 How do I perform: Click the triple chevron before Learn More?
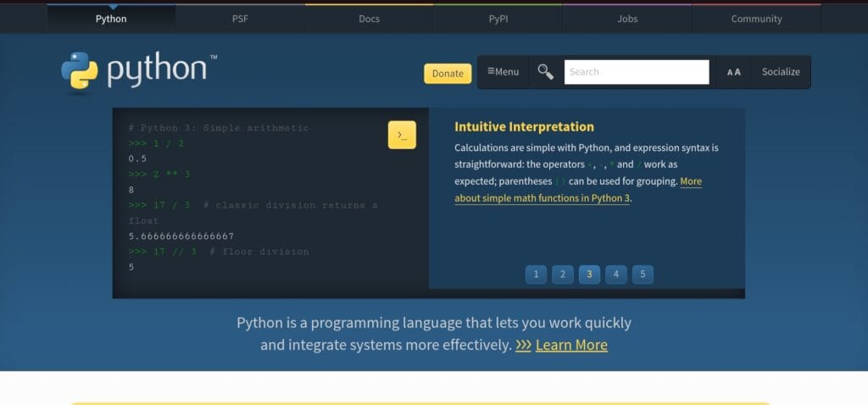523,345
